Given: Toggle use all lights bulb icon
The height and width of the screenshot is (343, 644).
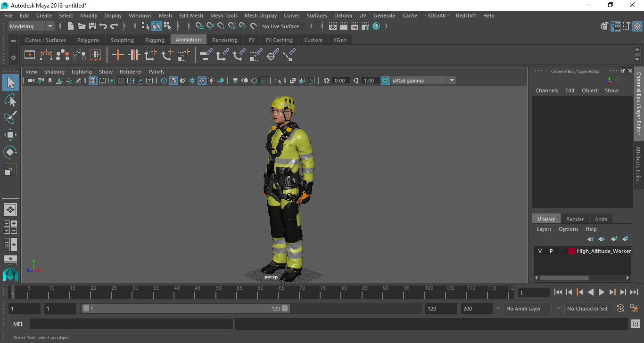Looking at the screenshot, I should click(211, 81).
